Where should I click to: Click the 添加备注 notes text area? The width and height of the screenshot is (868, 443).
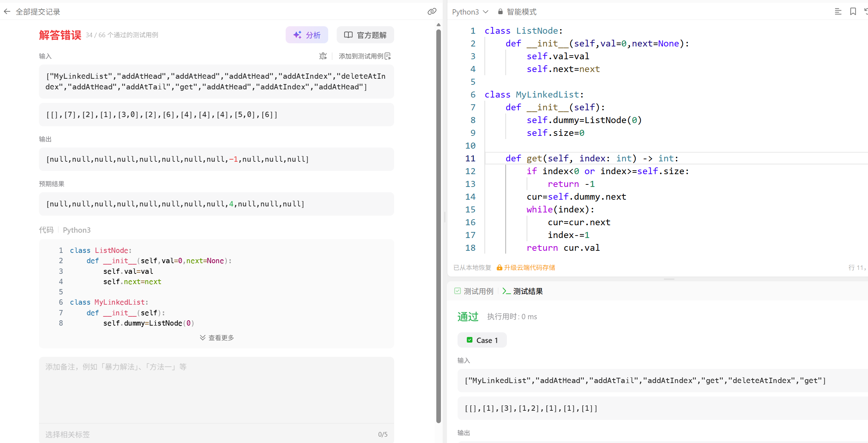pos(216,389)
